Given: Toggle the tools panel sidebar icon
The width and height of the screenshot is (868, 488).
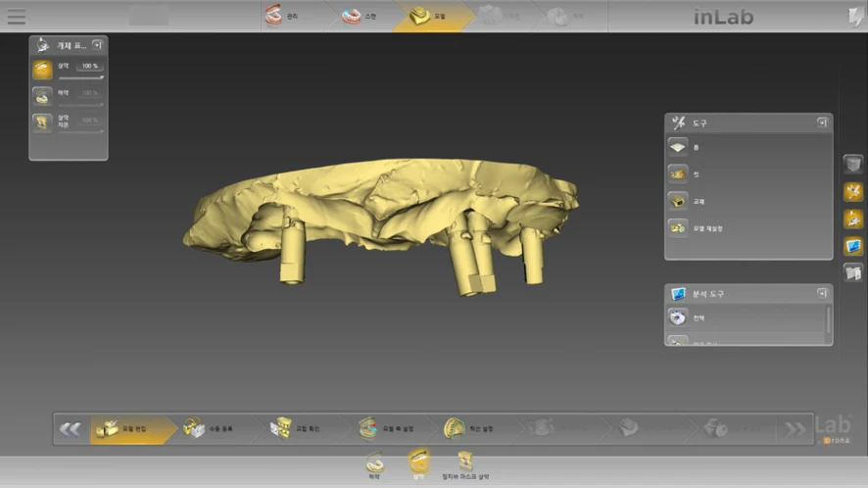Looking at the screenshot, I should coord(853,192).
